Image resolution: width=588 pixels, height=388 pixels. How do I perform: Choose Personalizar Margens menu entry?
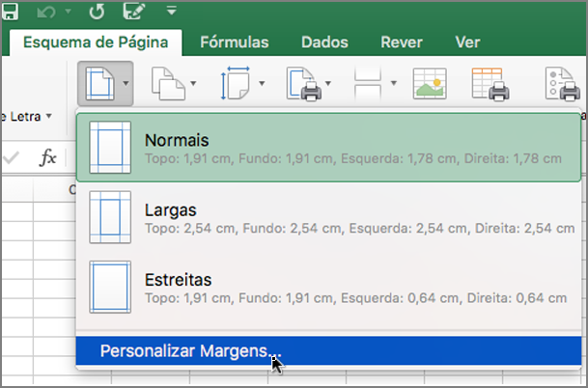pyautogui.click(x=329, y=351)
